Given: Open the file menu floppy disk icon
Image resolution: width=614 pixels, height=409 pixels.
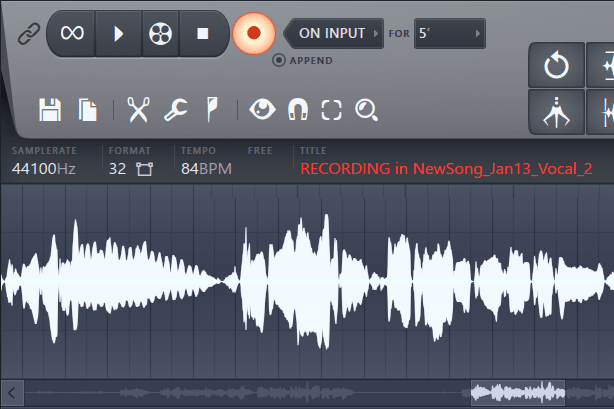Looking at the screenshot, I should [50, 110].
